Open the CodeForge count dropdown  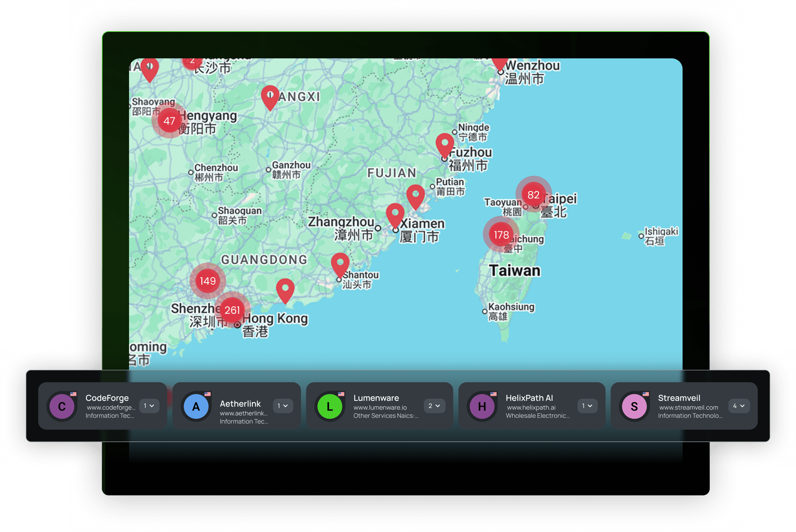pos(149,406)
